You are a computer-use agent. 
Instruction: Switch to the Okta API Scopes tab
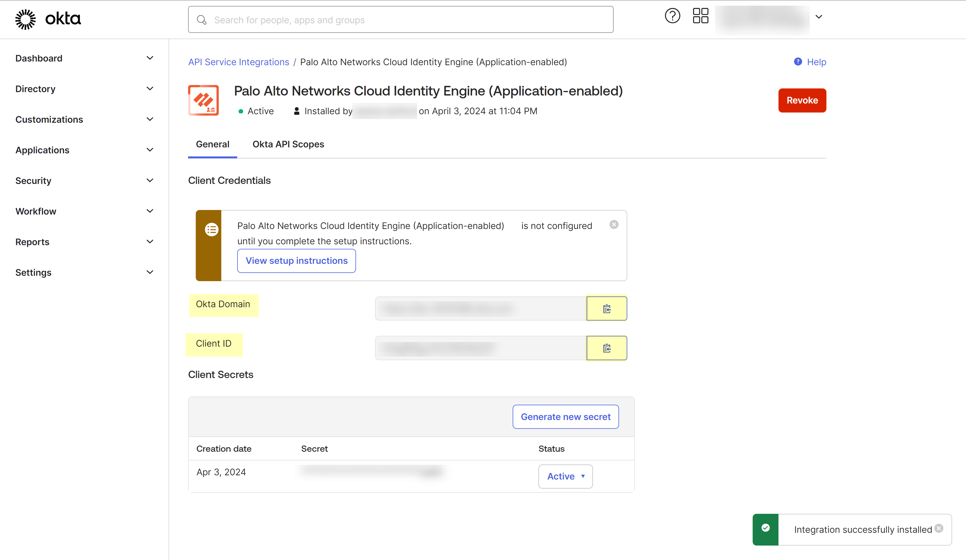point(288,144)
